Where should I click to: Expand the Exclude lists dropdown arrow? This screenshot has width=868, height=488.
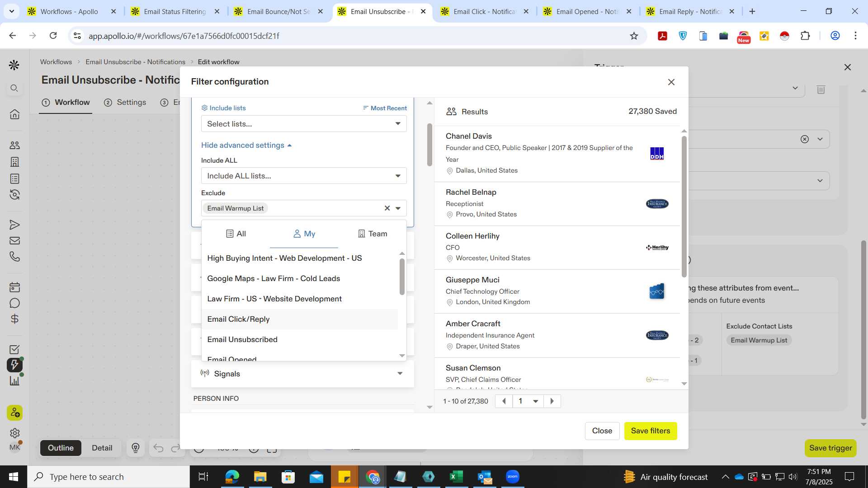click(398, 208)
